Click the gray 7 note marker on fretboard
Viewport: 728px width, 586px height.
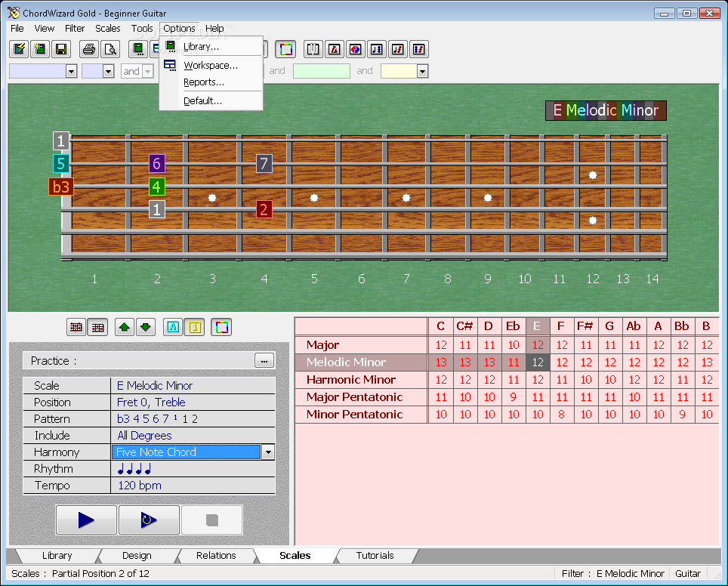pyautogui.click(x=264, y=163)
